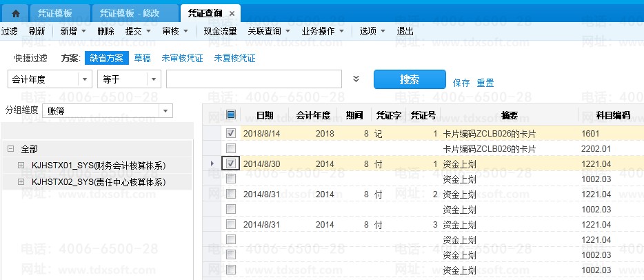This screenshot has height=280, width=644.
Task: Toggle the select-all checkbox in table header
Action: click(x=231, y=115)
